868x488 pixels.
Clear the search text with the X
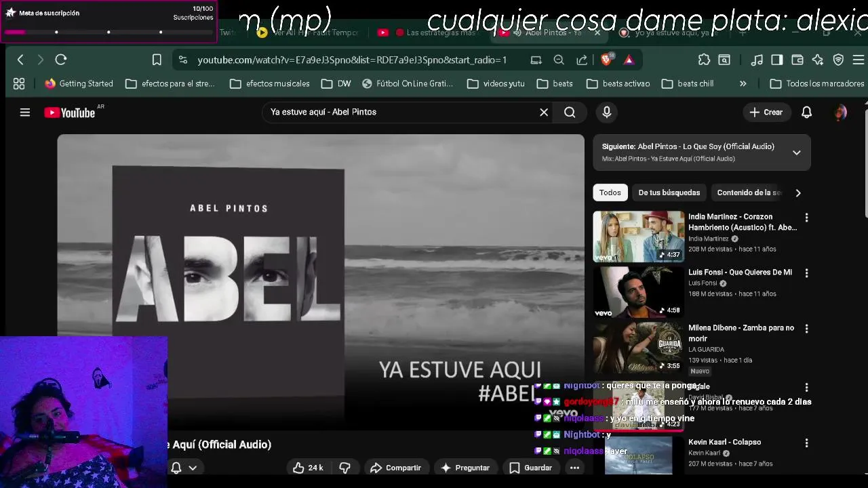544,113
